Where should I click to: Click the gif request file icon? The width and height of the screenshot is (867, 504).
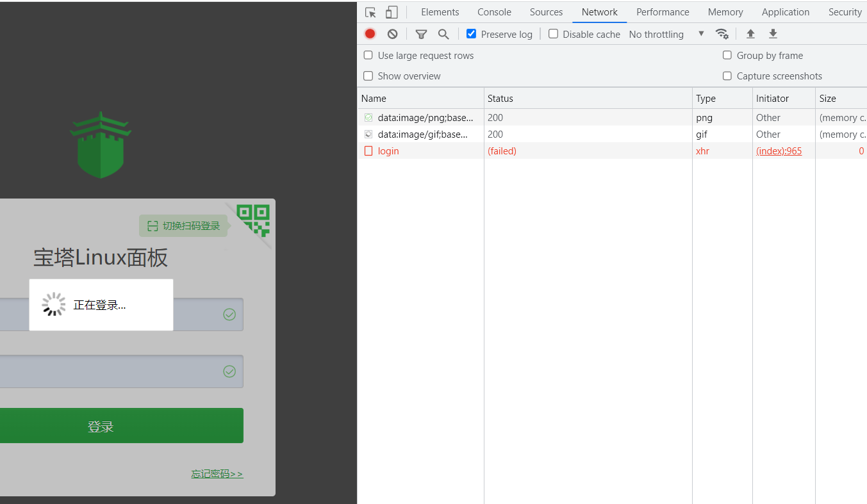coord(368,134)
